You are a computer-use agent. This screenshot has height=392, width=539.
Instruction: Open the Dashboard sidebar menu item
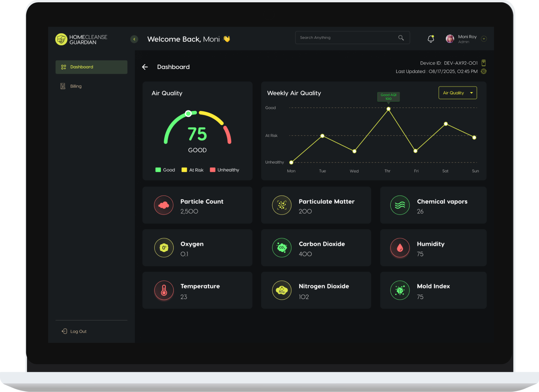click(x=91, y=67)
